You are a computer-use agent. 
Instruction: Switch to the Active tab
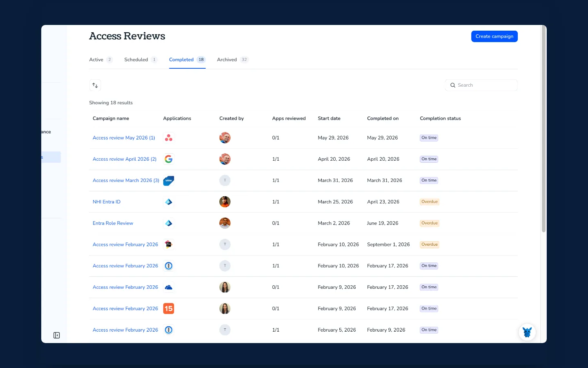click(101, 60)
